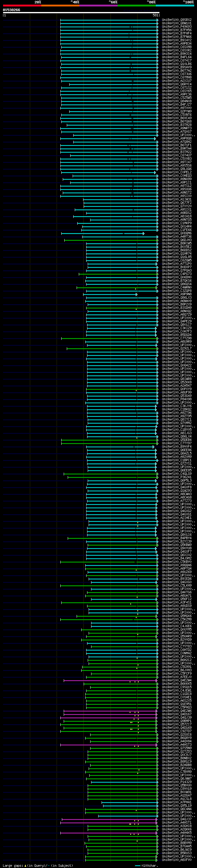Choose the UniRef100_B9V0F4 entry
Image resolution: width=197 pixels, height=868 pixels.
click(177, 446)
